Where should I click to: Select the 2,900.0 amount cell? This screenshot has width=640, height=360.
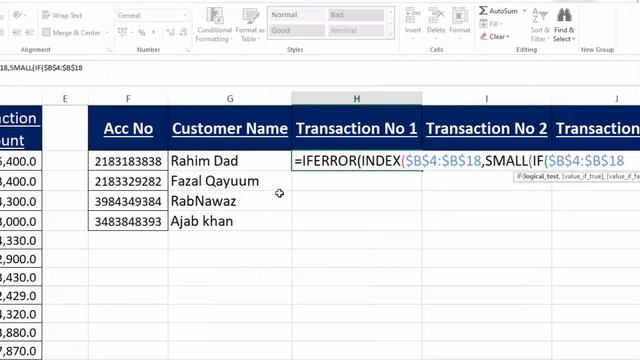pos(20,259)
